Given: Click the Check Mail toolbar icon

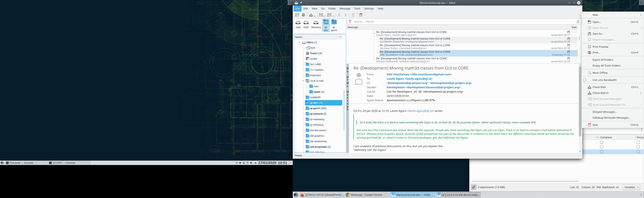Looking at the screenshot, I should tap(311, 15).
